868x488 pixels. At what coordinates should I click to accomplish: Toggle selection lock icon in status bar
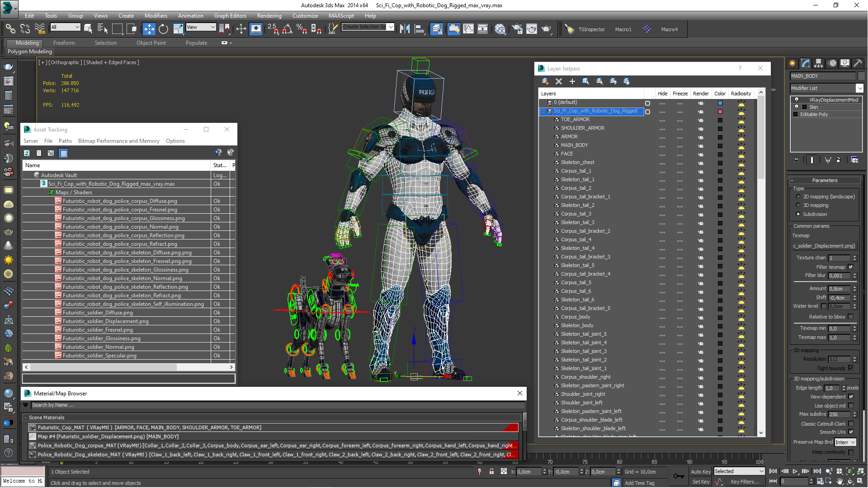point(491,471)
